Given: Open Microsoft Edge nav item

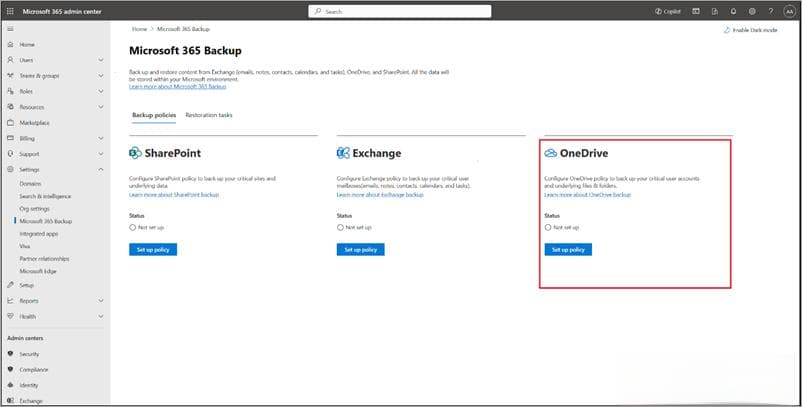Looking at the screenshot, I should (38, 271).
